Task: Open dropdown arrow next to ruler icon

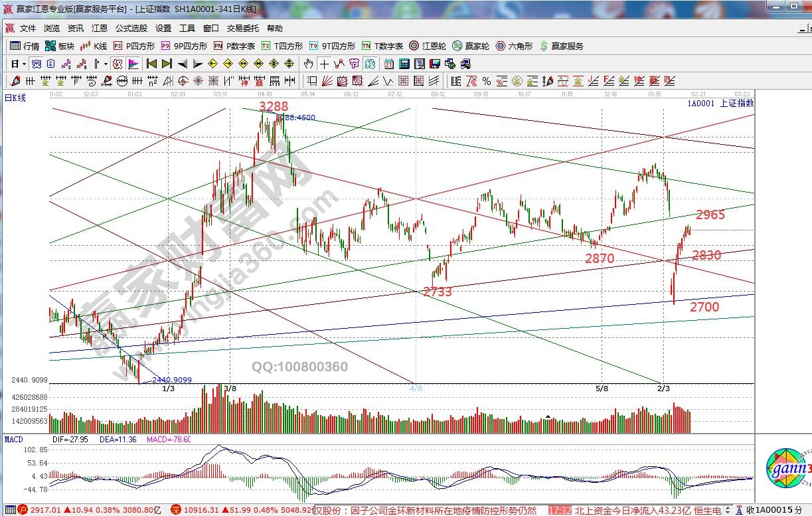Action: 106,64
